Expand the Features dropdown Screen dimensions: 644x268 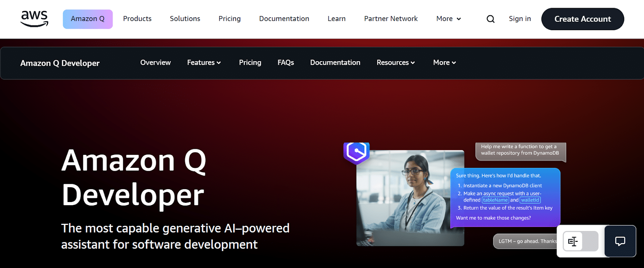click(x=204, y=63)
